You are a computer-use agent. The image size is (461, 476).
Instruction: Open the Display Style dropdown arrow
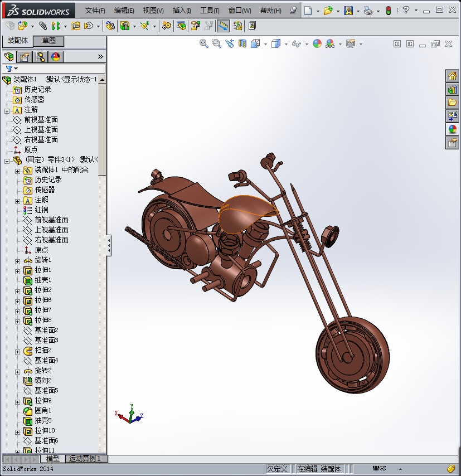[286, 45]
